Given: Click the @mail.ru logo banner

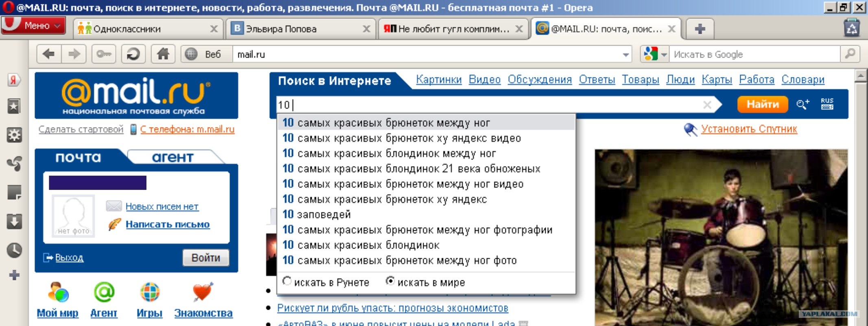Looking at the screenshot, I should tap(136, 95).
